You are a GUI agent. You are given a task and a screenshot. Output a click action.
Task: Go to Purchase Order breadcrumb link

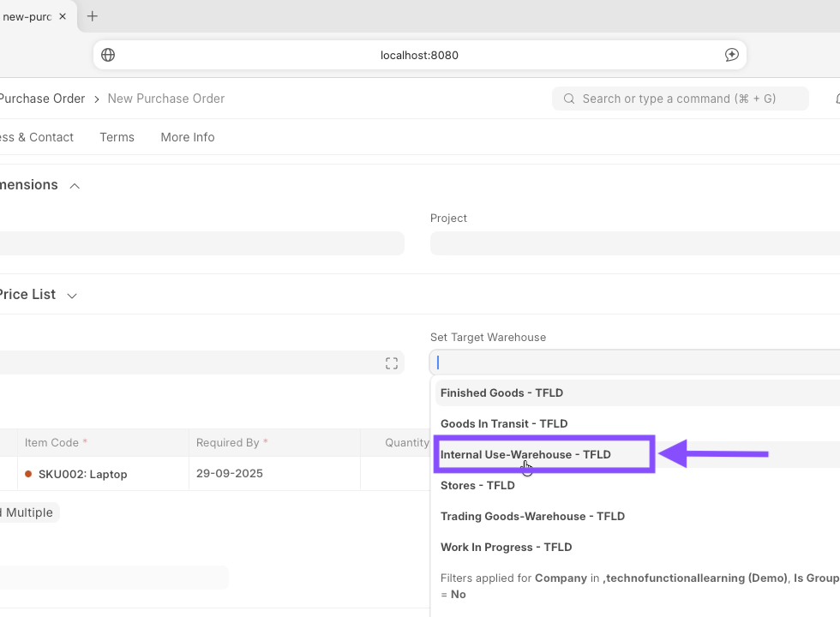(x=41, y=99)
